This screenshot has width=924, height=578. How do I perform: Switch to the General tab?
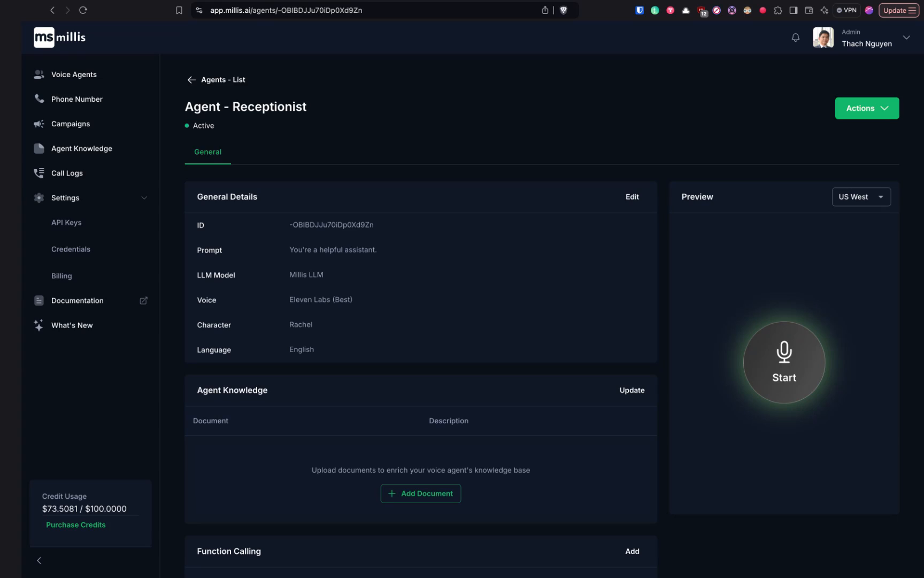(207, 151)
